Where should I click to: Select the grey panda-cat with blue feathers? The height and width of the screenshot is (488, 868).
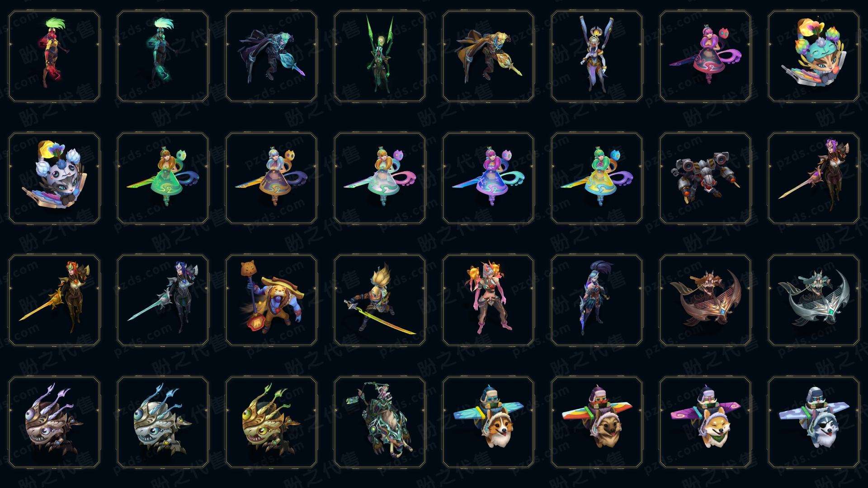[54, 178]
